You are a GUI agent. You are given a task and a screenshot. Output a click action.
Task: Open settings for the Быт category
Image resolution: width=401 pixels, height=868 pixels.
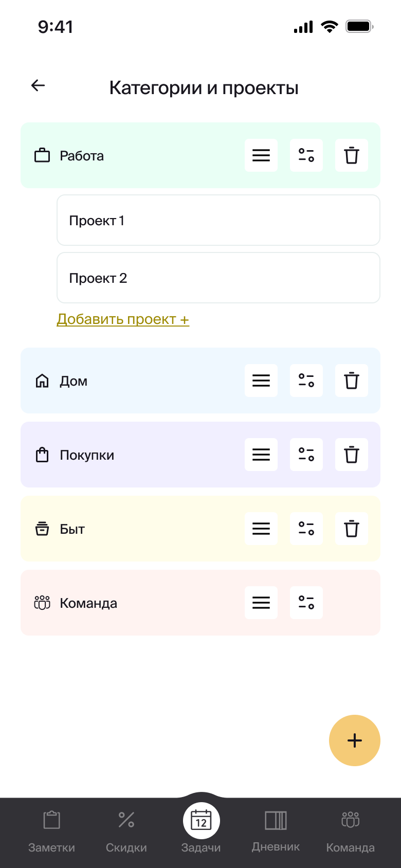coord(306,529)
